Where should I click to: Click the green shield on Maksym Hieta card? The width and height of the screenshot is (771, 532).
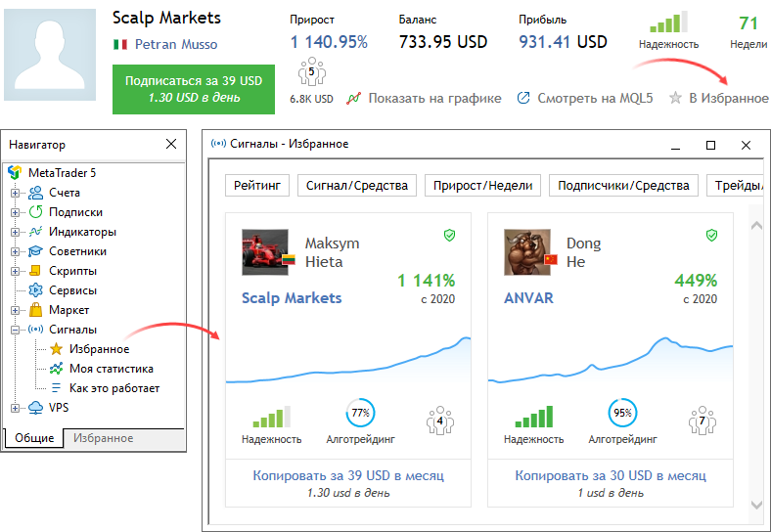[449, 236]
